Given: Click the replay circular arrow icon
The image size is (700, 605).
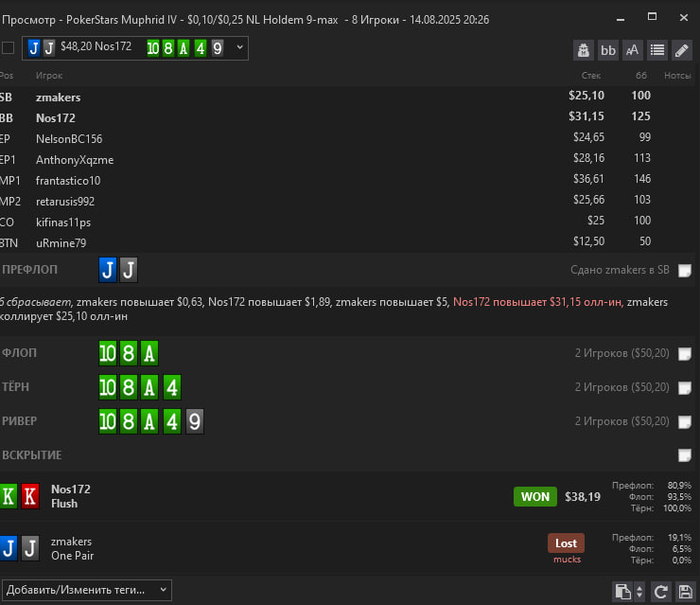Looking at the screenshot, I should (661, 592).
